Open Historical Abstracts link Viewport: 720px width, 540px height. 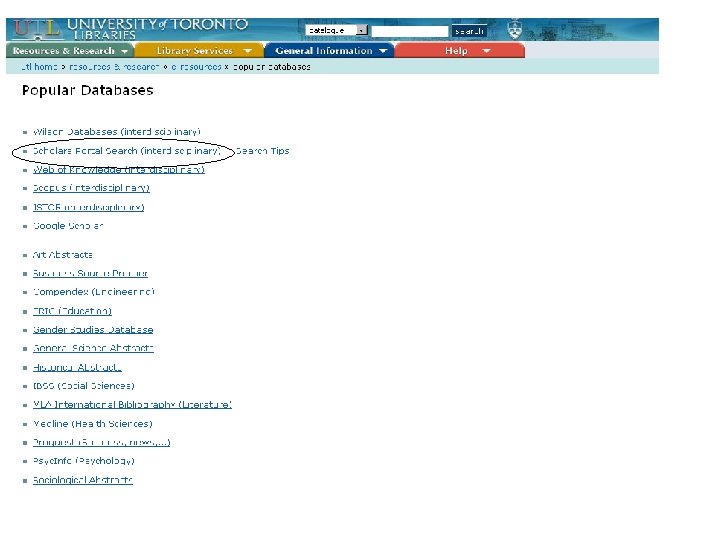pyautogui.click(x=77, y=367)
